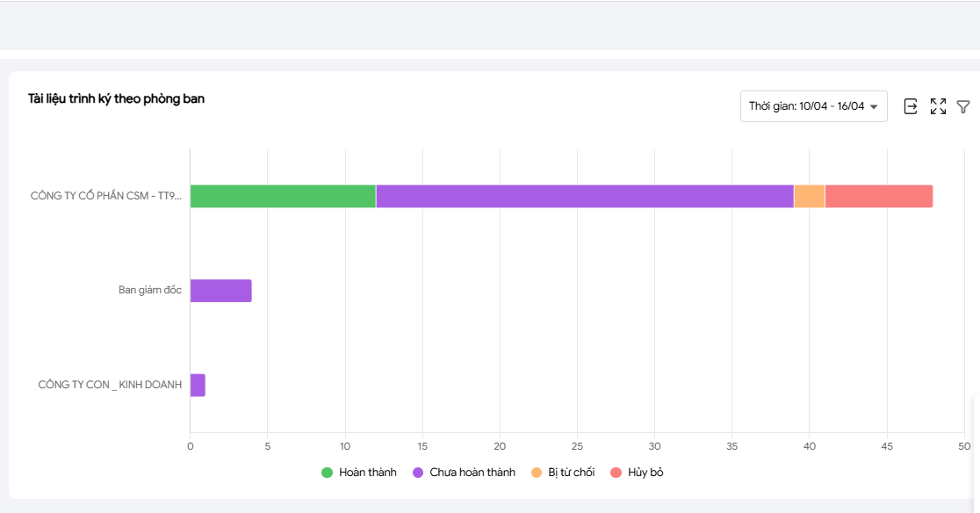Click the CÔNG TY CON _ KINH DOANH label

click(110, 385)
